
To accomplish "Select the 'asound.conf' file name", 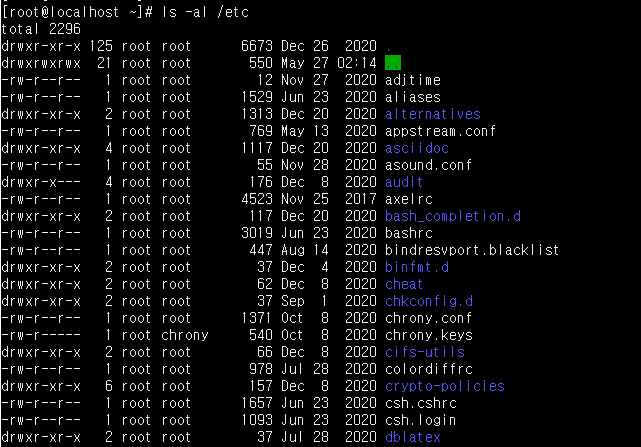I will tap(429, 165).
